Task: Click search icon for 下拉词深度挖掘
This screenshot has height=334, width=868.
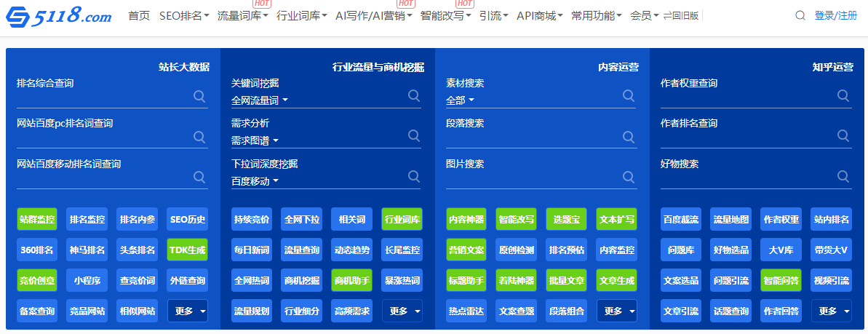Action: [x=414, y=175]
